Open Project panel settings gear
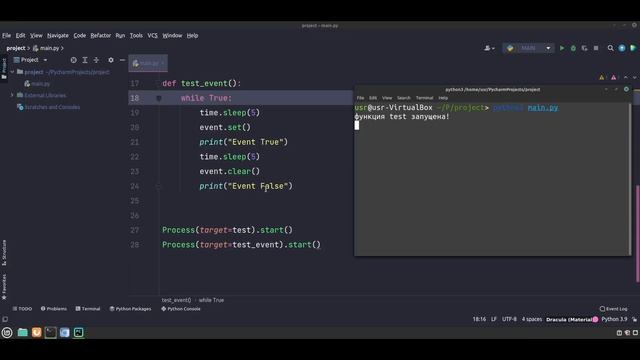640x360 pixels. [x=111, y=60]
